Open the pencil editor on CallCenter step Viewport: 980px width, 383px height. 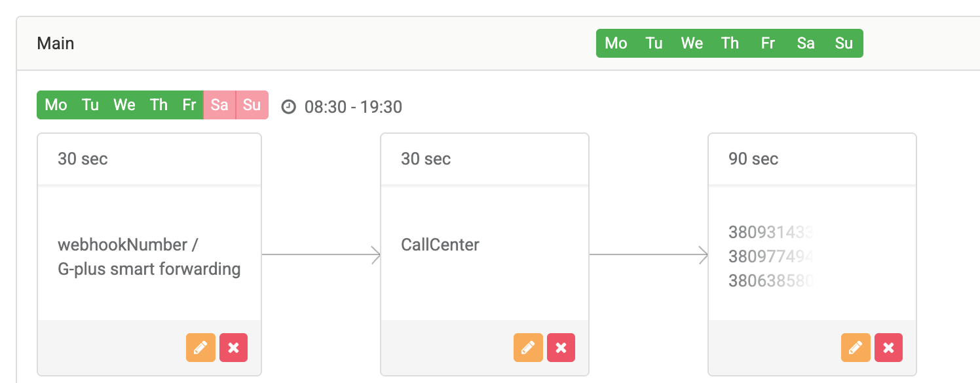528,348
